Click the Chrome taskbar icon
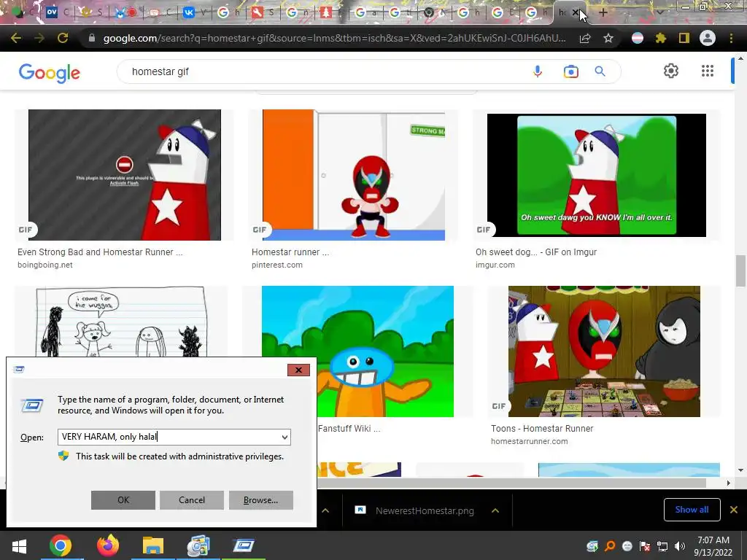This screenshot has height=560, width=747. pyautogui.click(x=61, y=545)
